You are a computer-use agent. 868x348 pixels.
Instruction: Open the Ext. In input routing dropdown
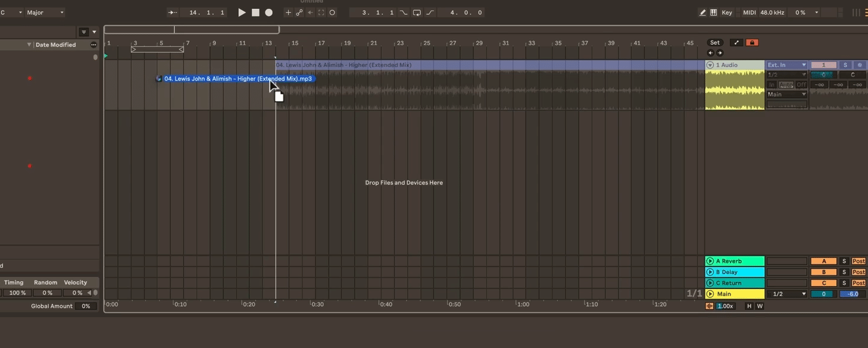click(x=786, y=64)
